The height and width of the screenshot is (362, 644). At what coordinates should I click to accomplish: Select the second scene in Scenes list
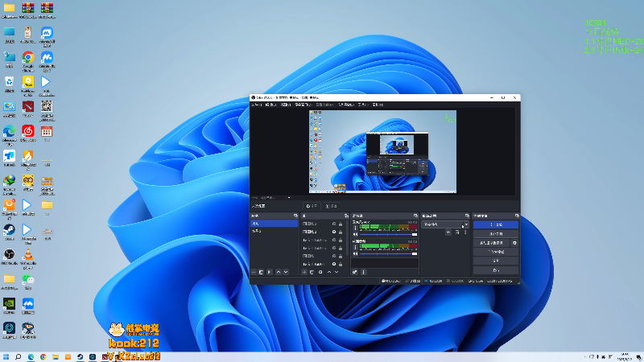click(x=274, y=231)
